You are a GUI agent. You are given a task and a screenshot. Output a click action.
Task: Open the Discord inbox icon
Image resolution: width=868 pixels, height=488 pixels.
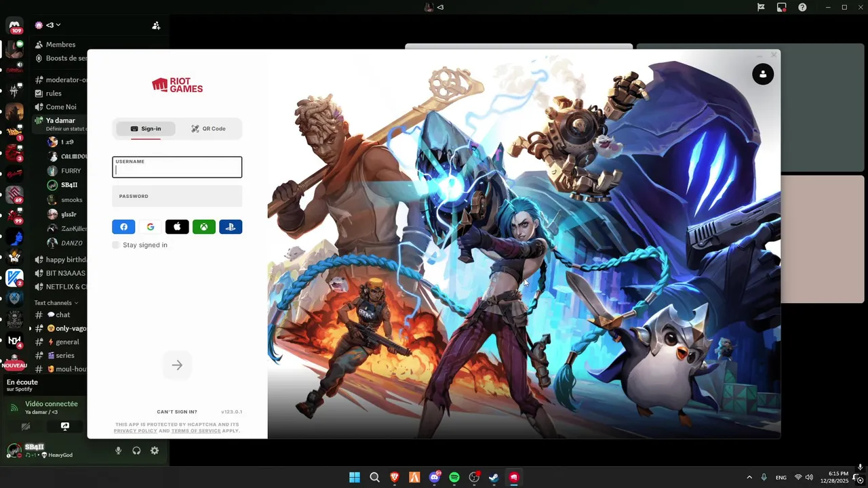(x=782, y=7)
